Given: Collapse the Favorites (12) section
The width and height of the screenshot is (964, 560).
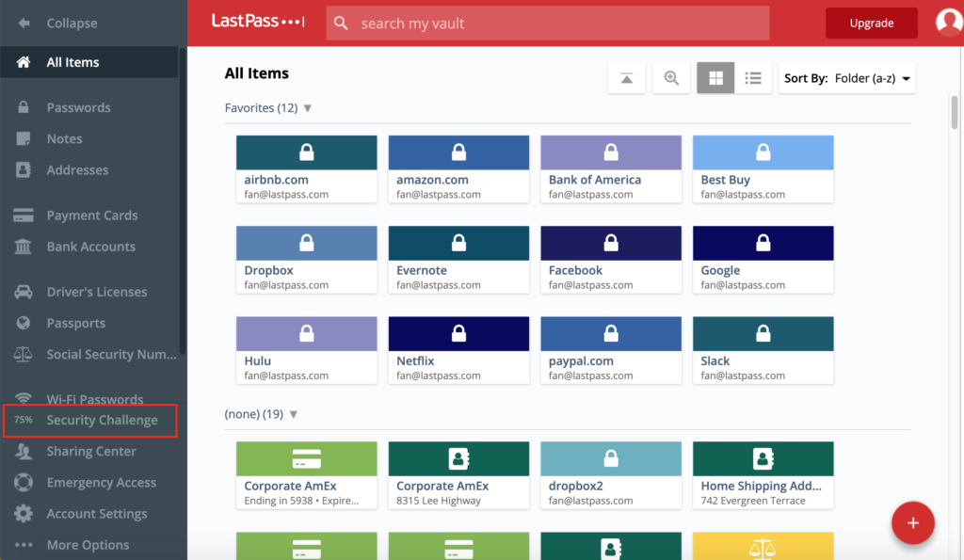Looking at the screenshot, I should (x=307, y=108).
